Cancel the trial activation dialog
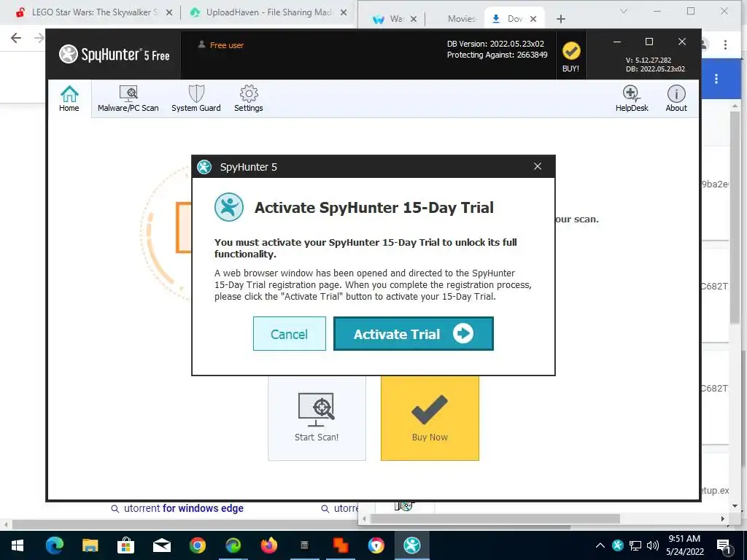The height and width of the screenshot is (560, 747). tap(289, 334)
